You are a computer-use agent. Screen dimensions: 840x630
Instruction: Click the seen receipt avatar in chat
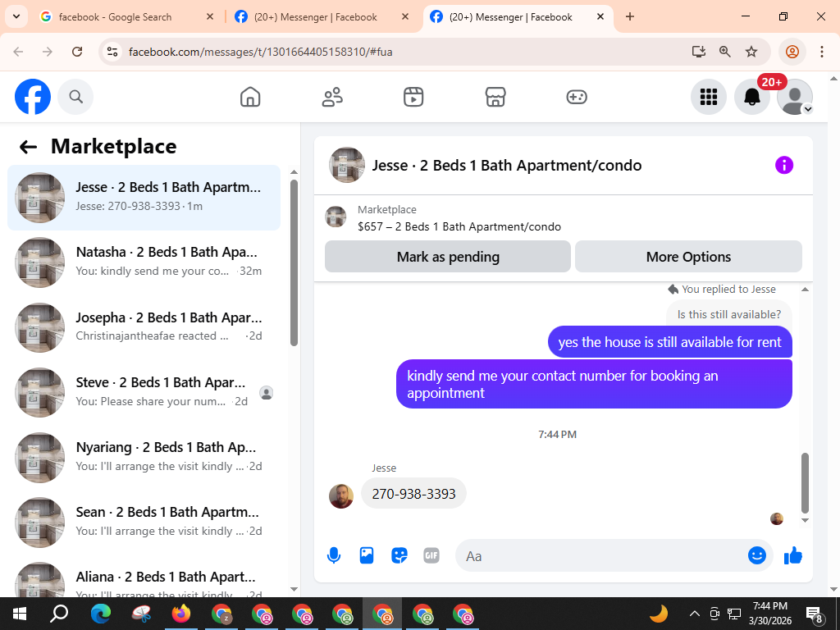(x=776, y=518)
